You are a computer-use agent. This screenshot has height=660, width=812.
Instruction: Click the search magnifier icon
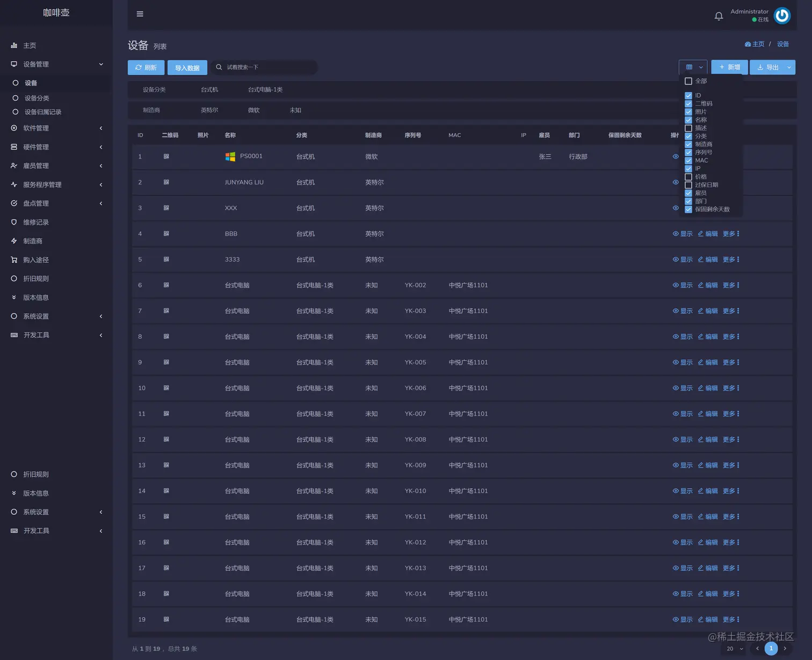point(219,67)
